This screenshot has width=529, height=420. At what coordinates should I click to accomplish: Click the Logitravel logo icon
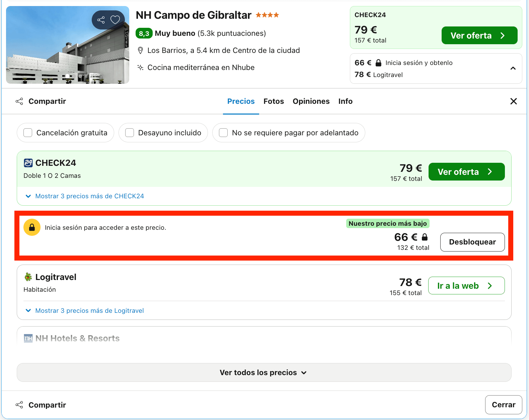click(x=28, y=277)
